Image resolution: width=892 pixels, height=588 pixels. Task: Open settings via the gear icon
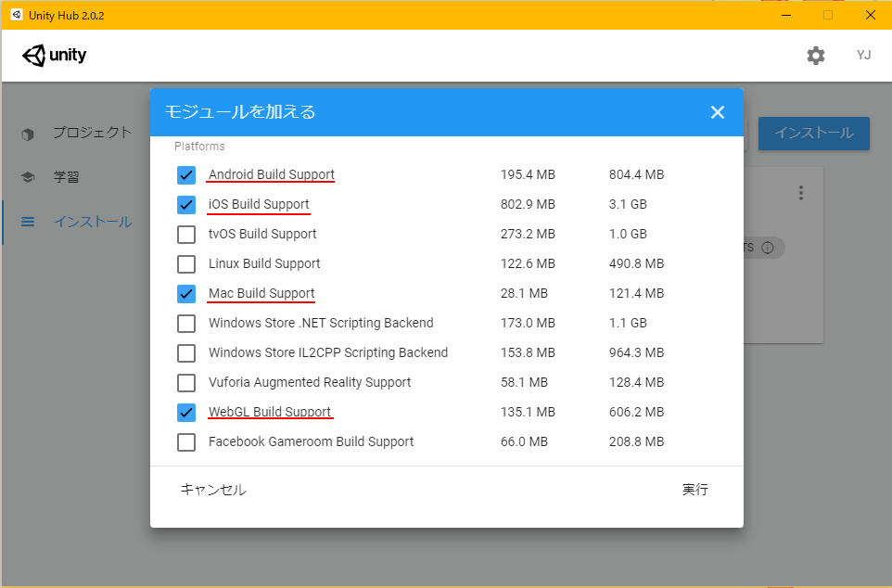[816, 56]
